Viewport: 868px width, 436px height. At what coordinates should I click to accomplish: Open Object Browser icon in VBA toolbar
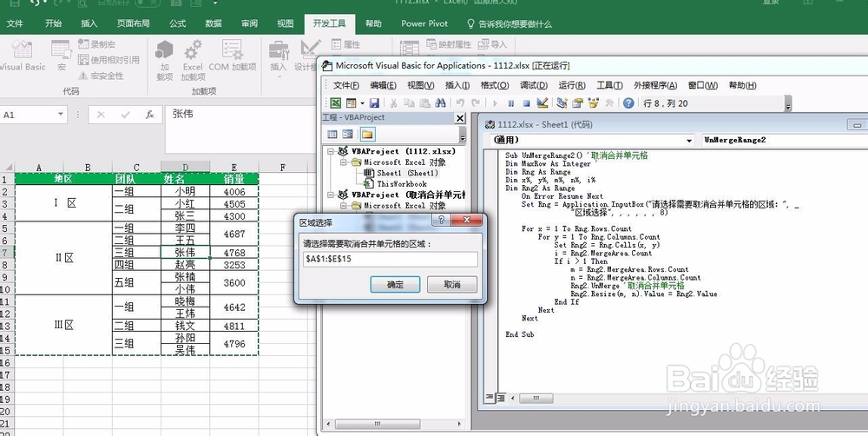(594, 103)
